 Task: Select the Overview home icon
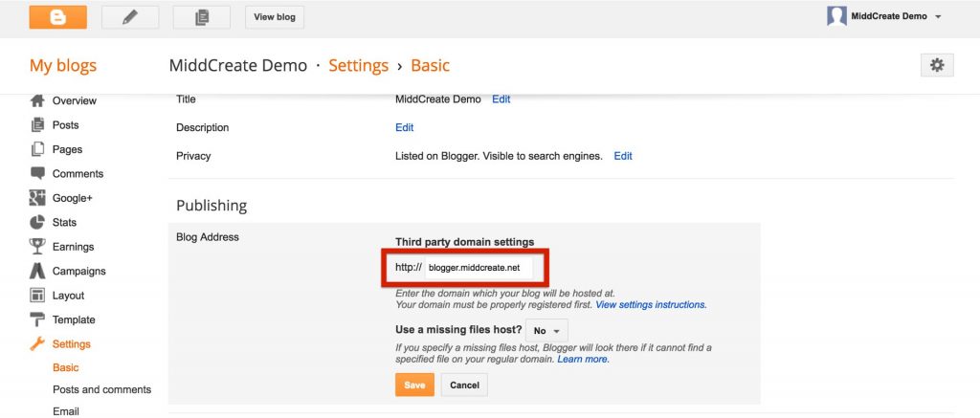pos(37,100)
